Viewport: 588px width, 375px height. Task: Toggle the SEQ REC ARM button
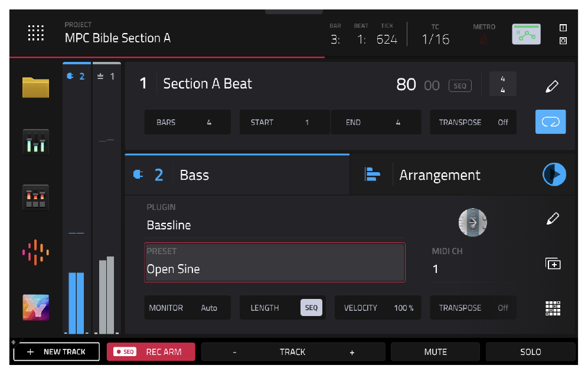151,352
